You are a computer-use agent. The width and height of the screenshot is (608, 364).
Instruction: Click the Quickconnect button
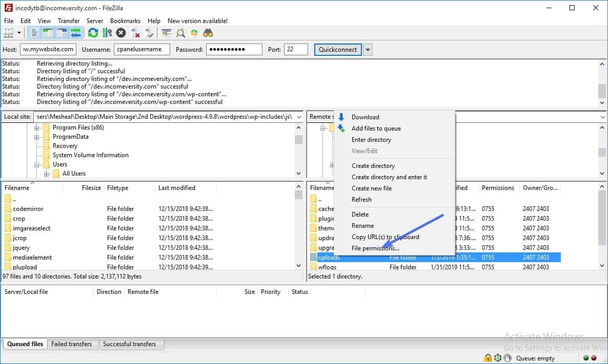click(x=338, y=50)
